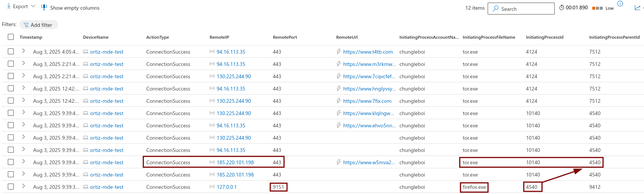Open the Export dropdown arrow

pos(33,6)
